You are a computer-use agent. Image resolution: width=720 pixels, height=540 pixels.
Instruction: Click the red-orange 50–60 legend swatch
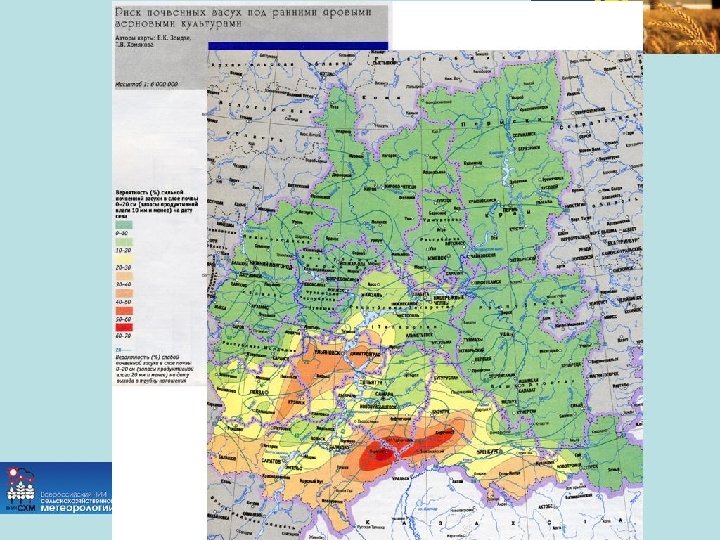(x=124, y=310)
